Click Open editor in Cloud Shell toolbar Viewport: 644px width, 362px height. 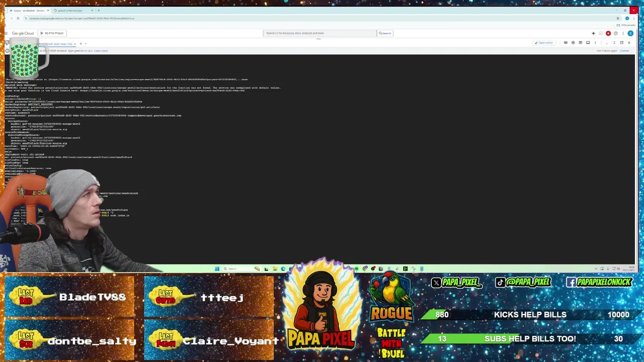pyautogui.click(x=544, y=43)
